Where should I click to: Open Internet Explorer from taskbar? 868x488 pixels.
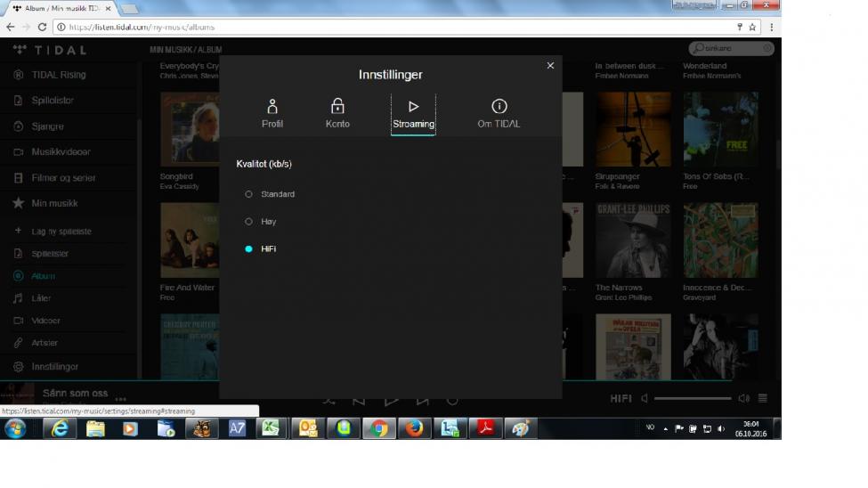[x=60, y=428]
